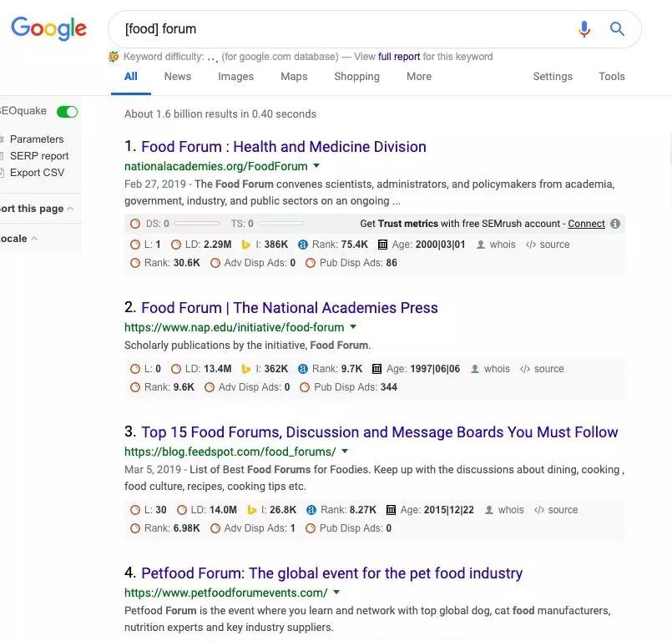
Task: Open the News search tab
Action: [x=178, y=77]
